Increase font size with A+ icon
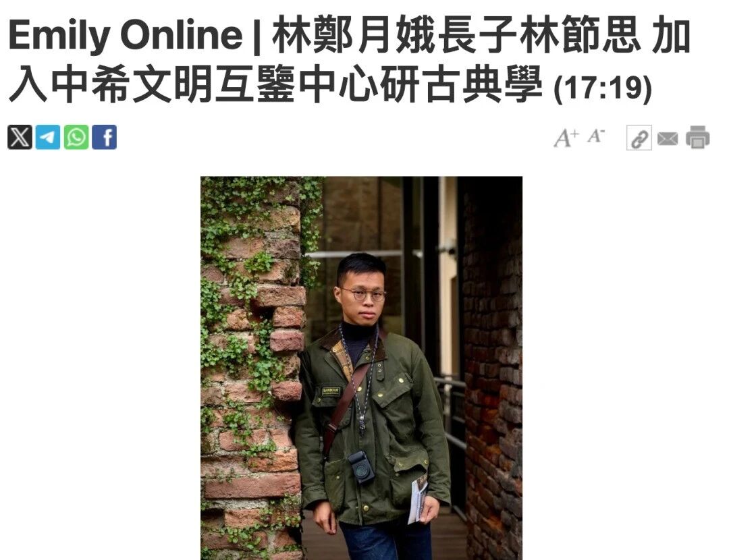 point(566,138)
